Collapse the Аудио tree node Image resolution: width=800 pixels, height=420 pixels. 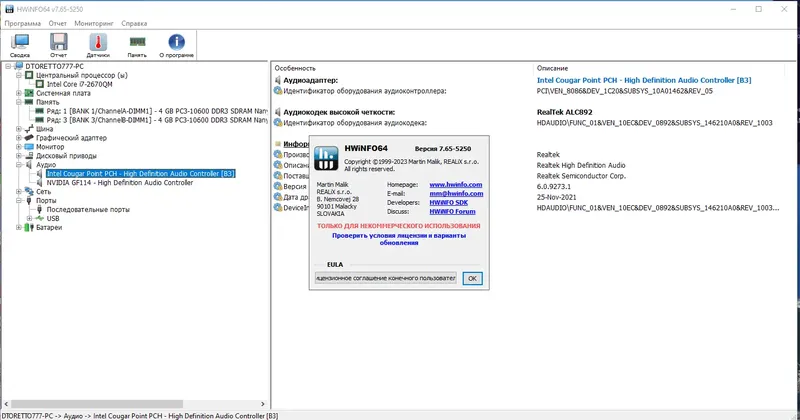click(19, 165)
